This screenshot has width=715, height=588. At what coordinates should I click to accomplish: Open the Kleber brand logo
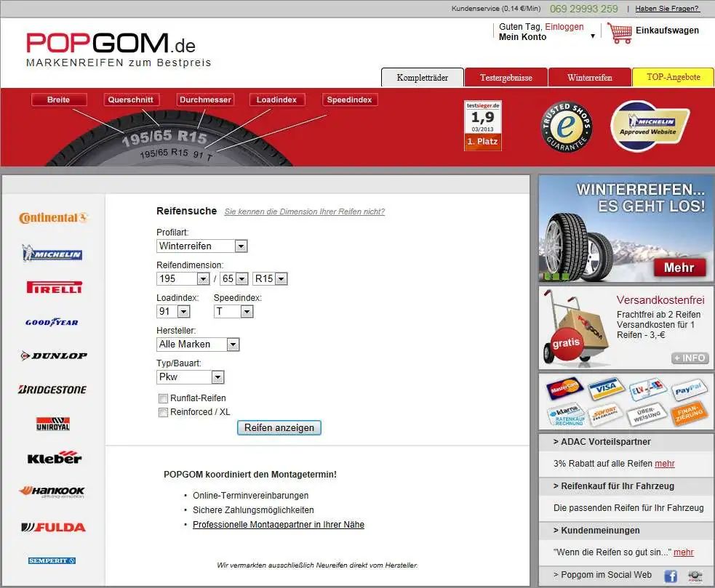(x=55, y=457)
